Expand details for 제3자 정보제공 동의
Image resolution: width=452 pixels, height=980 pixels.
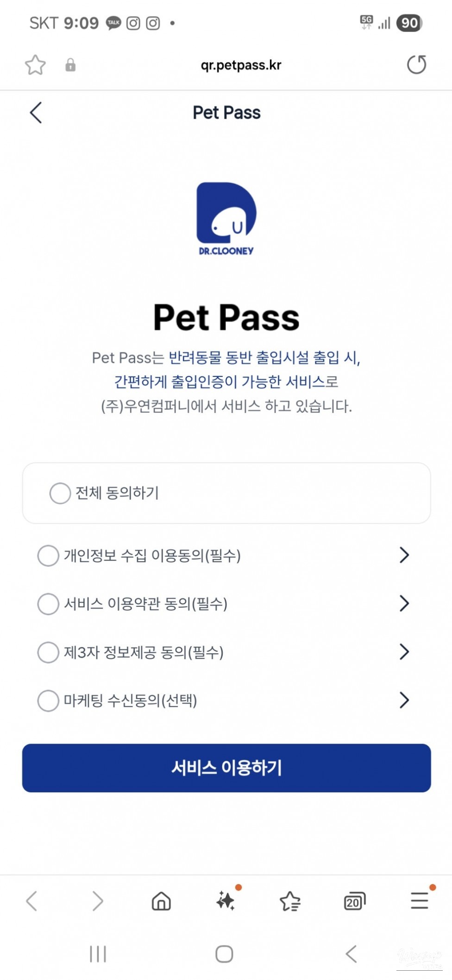[x=404, y=652]
